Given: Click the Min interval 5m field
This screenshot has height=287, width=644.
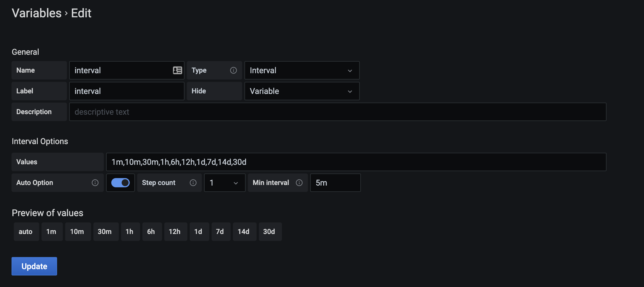Looking at the screenshot, I should pyautogui.click(x=335, y=183).
